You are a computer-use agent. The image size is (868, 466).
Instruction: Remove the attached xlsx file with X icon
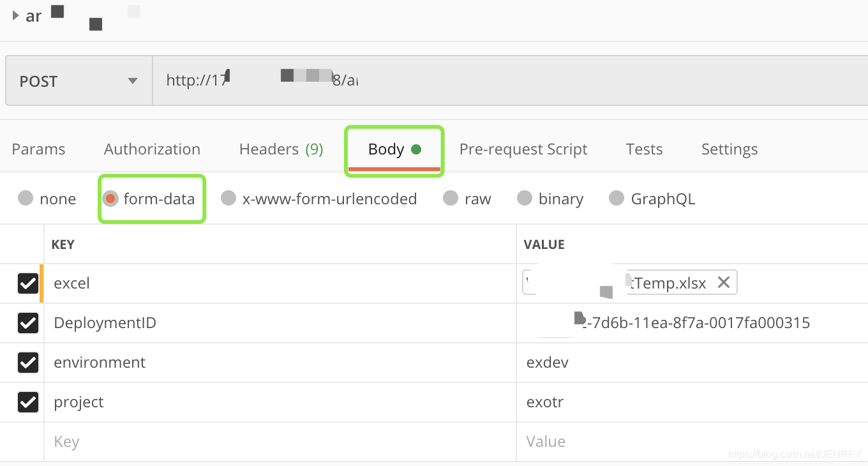tap(723, 283)
